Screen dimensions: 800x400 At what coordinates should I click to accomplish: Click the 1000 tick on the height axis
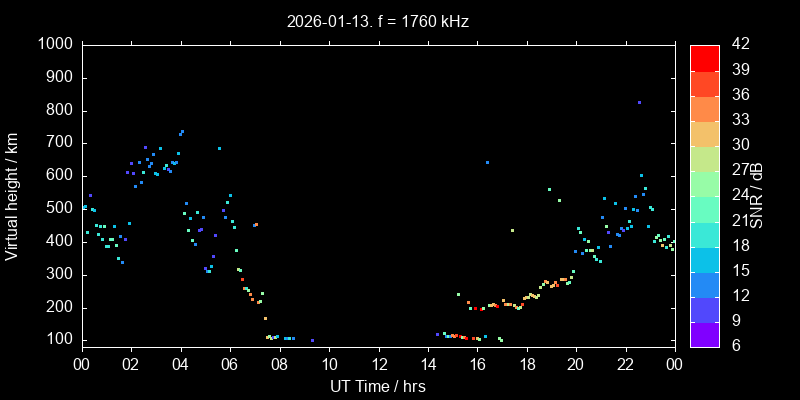click(54, 45)
